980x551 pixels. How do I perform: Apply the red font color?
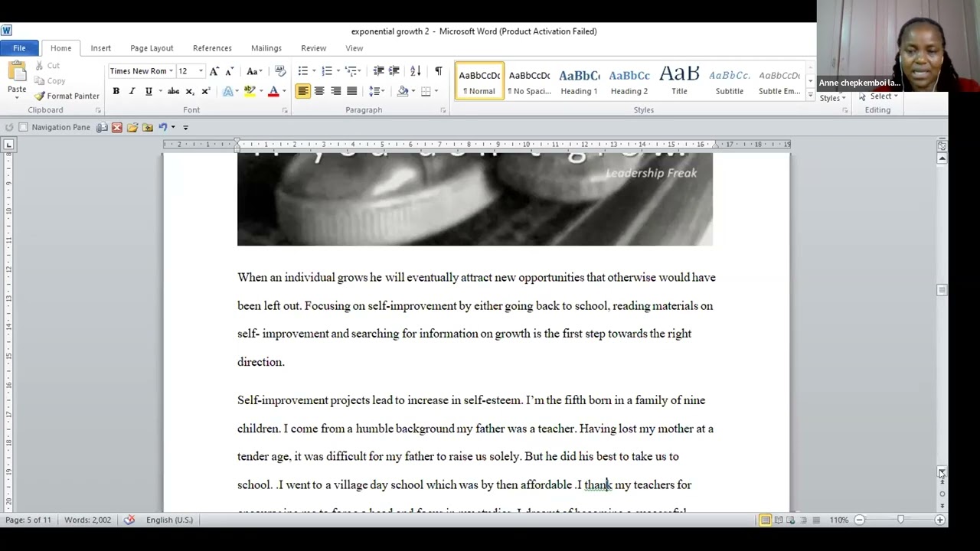(273, 91)
